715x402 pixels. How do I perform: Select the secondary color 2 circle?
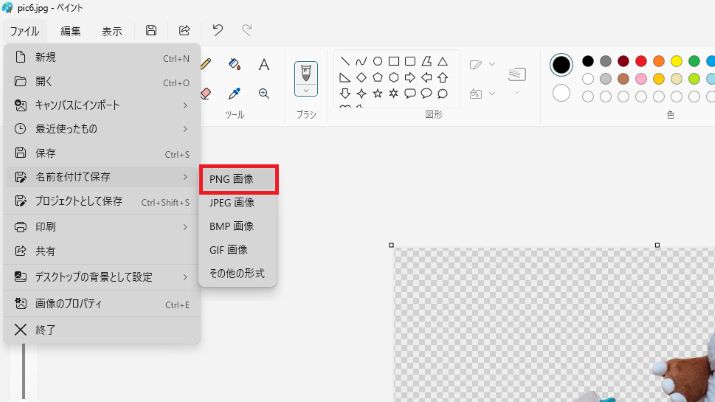point(561,93)
